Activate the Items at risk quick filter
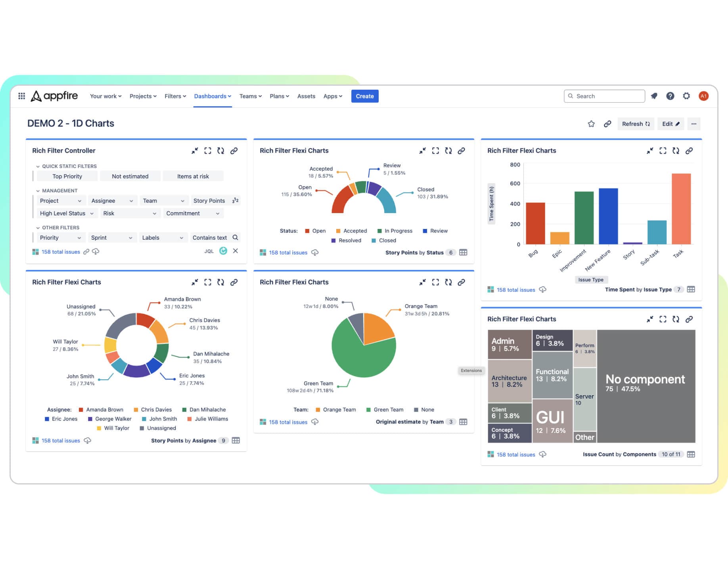 click(193, 176)
